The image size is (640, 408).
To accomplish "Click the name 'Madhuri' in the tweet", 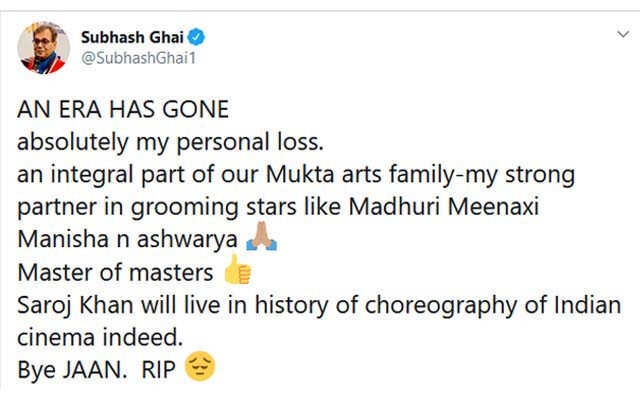I will pos(394,206).
